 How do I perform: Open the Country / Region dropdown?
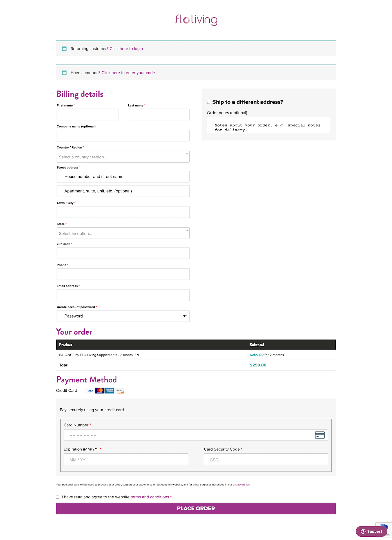pos(123,157)
